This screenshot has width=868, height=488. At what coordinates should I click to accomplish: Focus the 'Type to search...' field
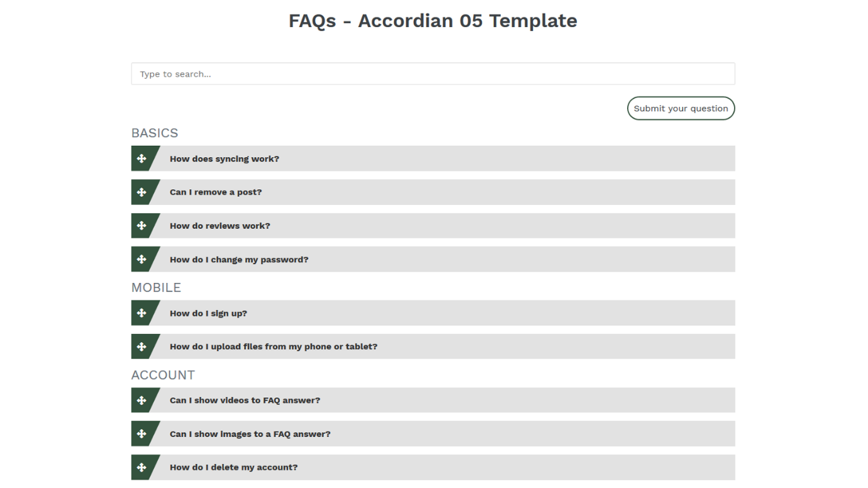(433, 74)
